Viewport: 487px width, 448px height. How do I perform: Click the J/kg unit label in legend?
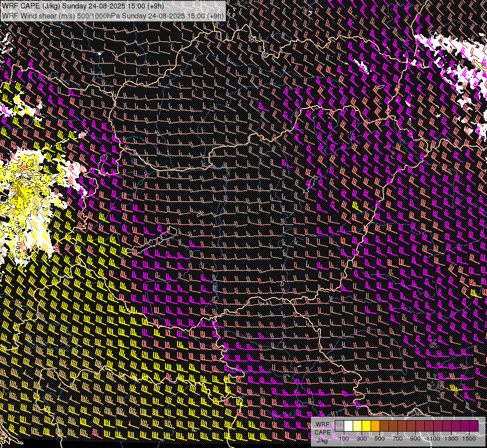[x=322, y=441]
